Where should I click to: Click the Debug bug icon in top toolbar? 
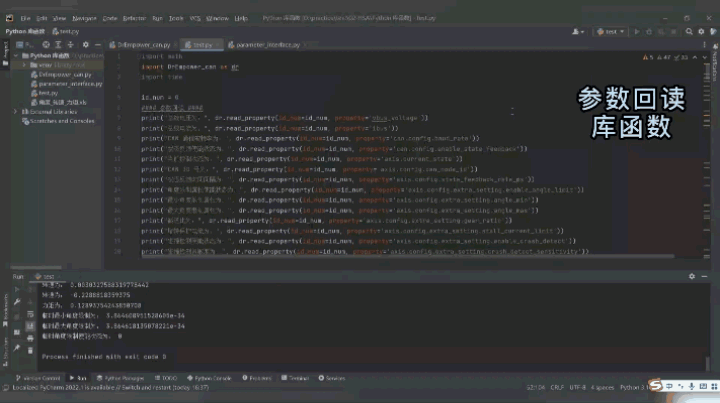point(649,32)
